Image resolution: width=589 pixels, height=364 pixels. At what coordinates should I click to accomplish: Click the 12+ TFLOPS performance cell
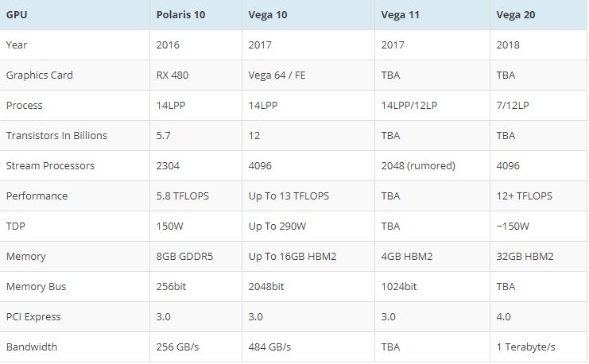[x=525, y=196]
